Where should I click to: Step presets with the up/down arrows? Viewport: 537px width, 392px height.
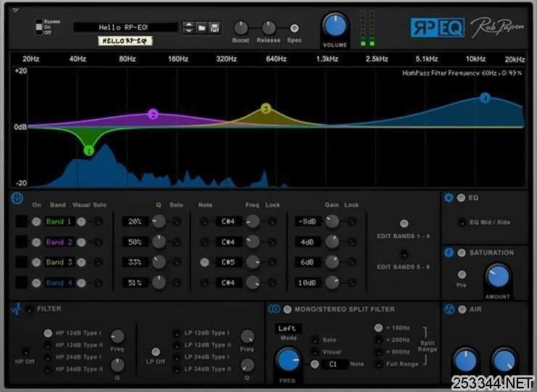[x=189, y=28]
